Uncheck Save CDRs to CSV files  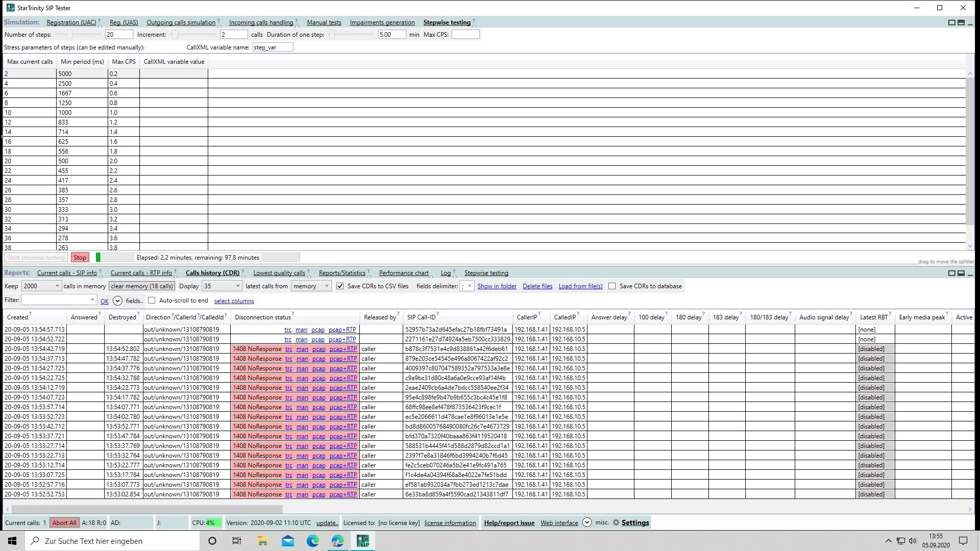[340, 286]
